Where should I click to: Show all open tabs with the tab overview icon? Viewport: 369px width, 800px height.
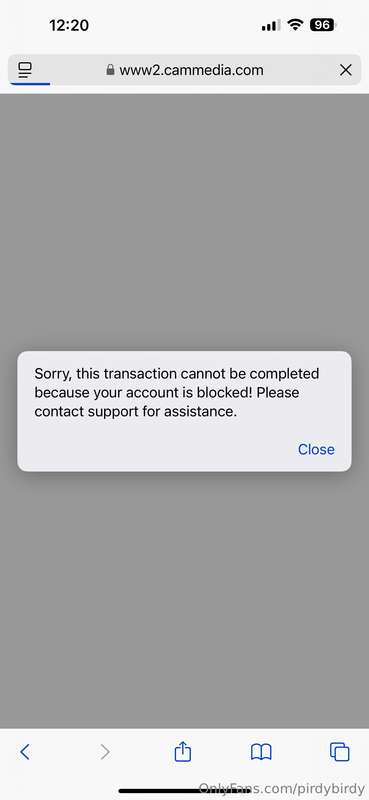click(339, 752)
